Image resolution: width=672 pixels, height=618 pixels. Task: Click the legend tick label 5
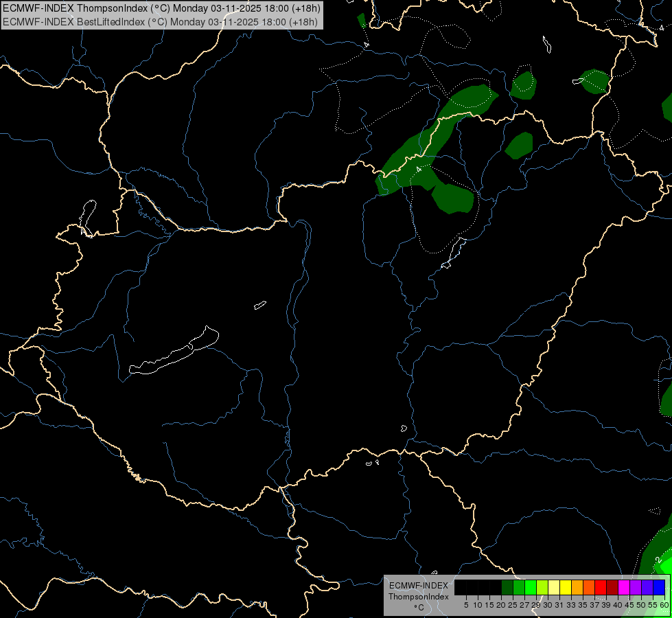[x=466, y=605]
